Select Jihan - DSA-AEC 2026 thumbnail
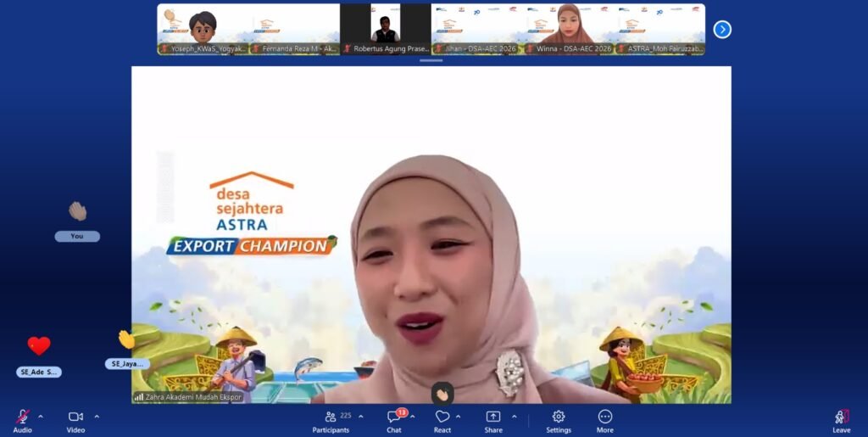Viewport: 868px width, 437px height. pos(476,30)
